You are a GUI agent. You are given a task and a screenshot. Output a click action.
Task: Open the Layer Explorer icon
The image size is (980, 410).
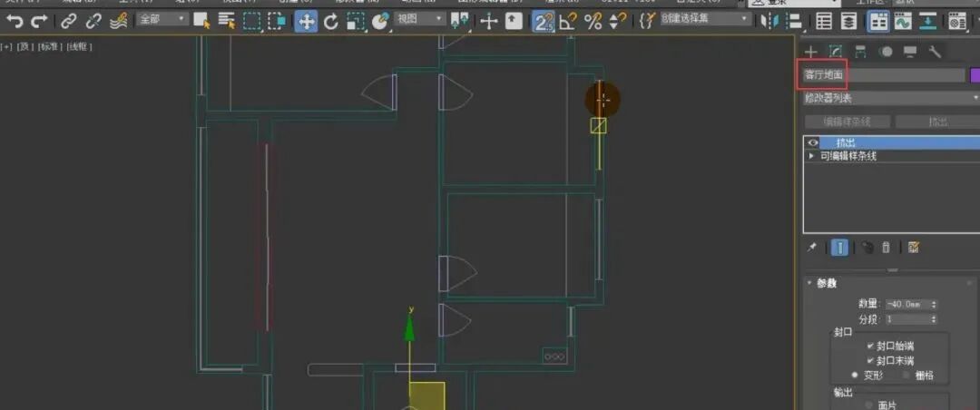tap(848, 22)
